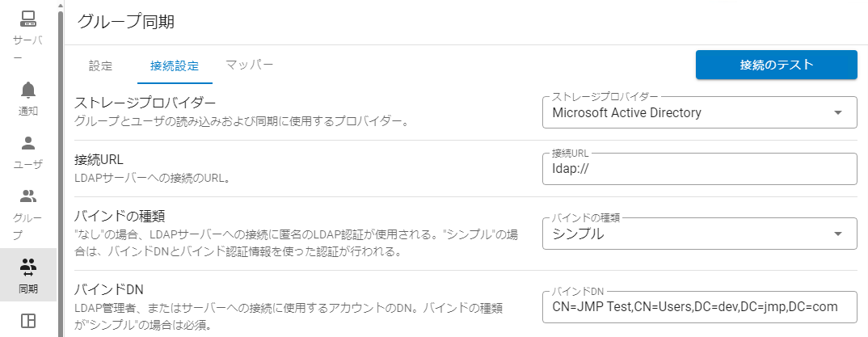Viewport: 868px width, 337px height.
Task: Open the バインドの種類 dropdown arrow
Action: [838, 234]
